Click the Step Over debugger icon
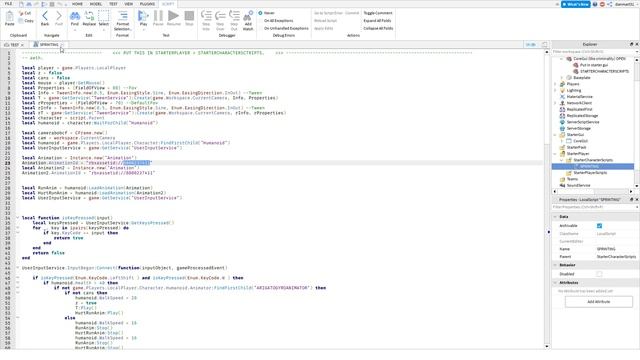Screen dimensions: 640x360 pos(220,16)
